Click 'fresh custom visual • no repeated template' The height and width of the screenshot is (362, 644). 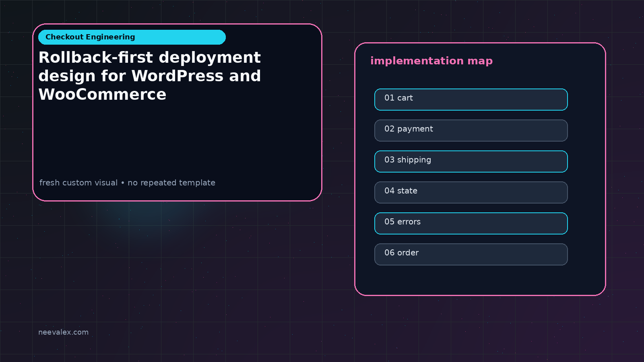click(127, 183)
